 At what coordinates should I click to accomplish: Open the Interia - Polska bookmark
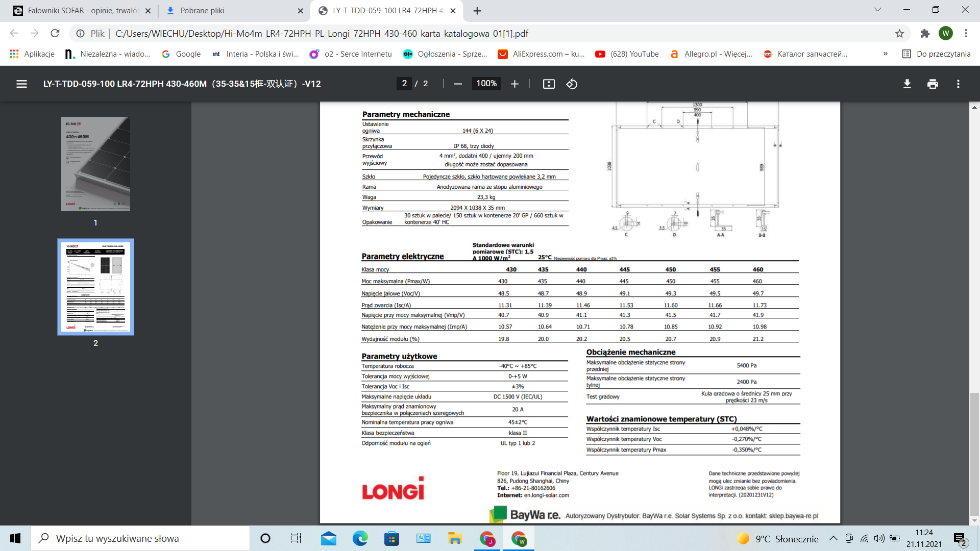tap(255, 54)
